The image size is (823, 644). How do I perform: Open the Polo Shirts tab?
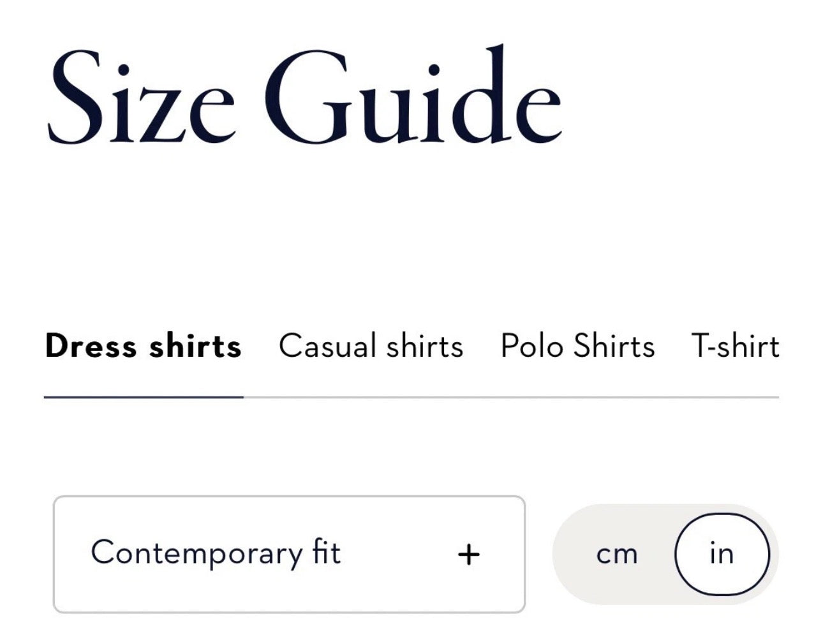pyautogui.click(x=577, y=346)
